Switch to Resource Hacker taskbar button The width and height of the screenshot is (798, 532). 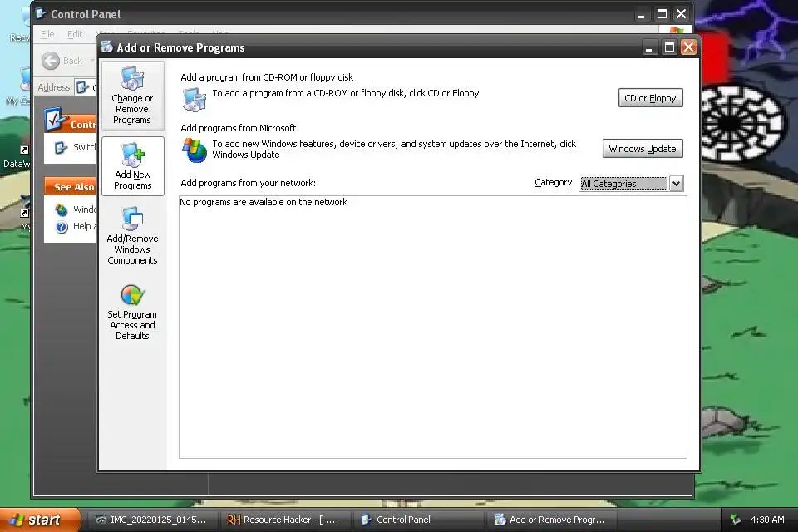point(284,520)
